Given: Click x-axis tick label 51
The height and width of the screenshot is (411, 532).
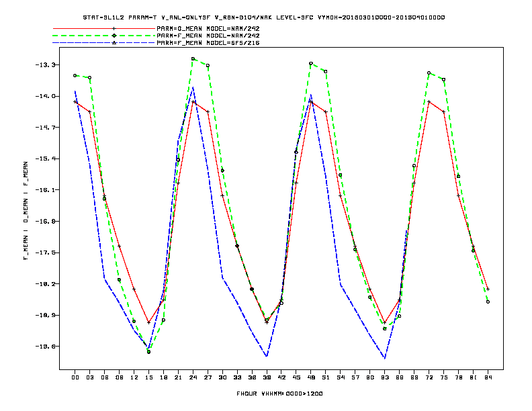Looking at the screenshot, I should click(x=326, y=377).
